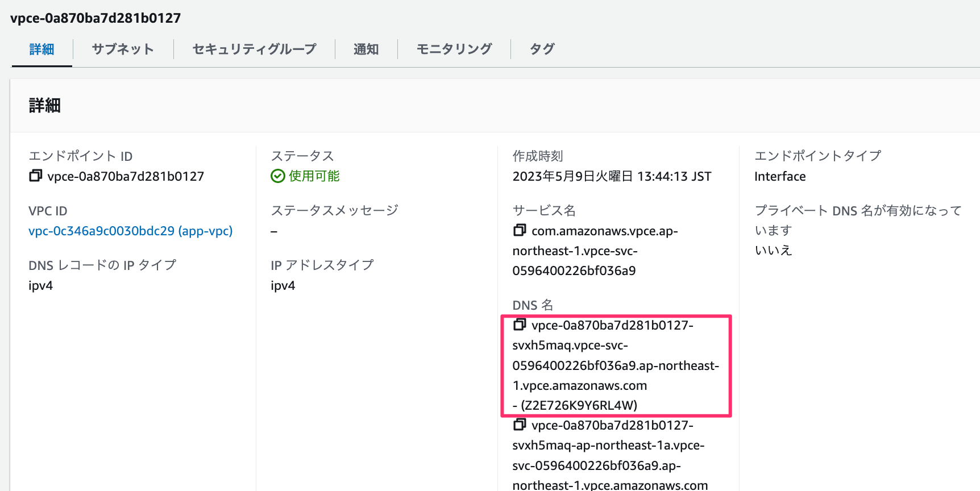The height and width of the screenshot is (491, 980).
Task: Open the モニタリング tab
Action: pyautogui.click(x=454, y=49)
